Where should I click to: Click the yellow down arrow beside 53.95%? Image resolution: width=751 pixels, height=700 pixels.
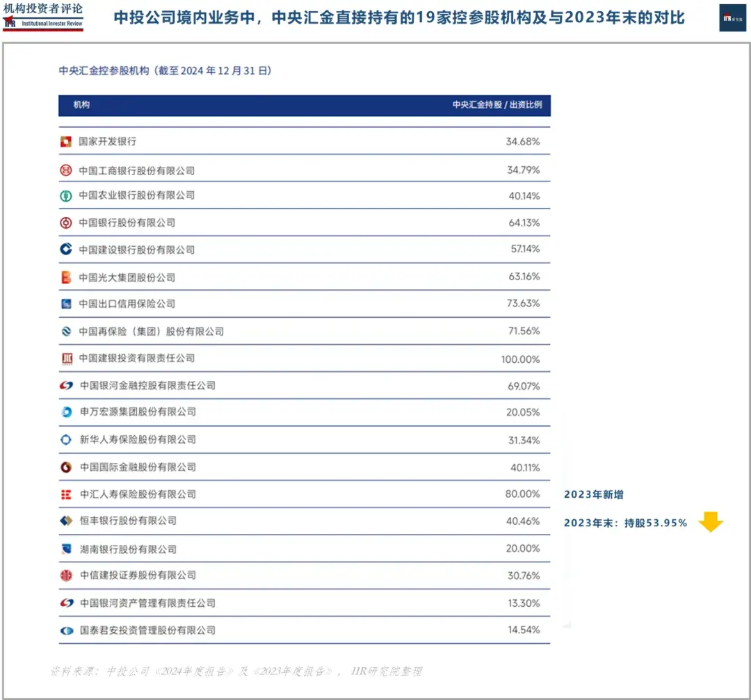(711, 522)
